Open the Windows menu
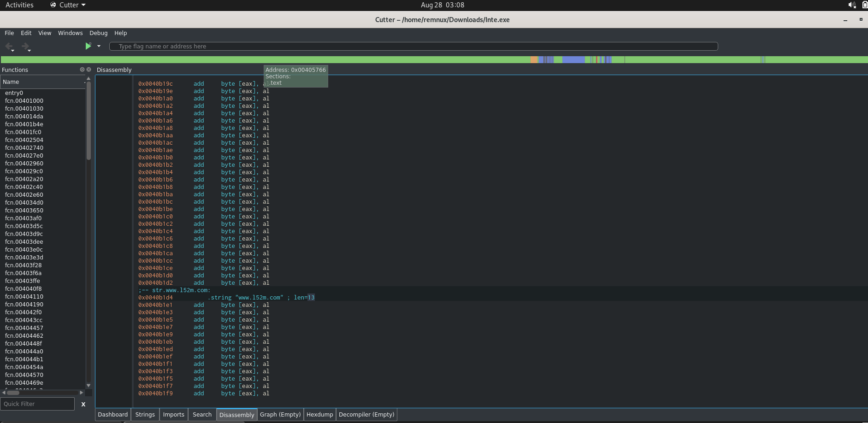 point(71,33)
